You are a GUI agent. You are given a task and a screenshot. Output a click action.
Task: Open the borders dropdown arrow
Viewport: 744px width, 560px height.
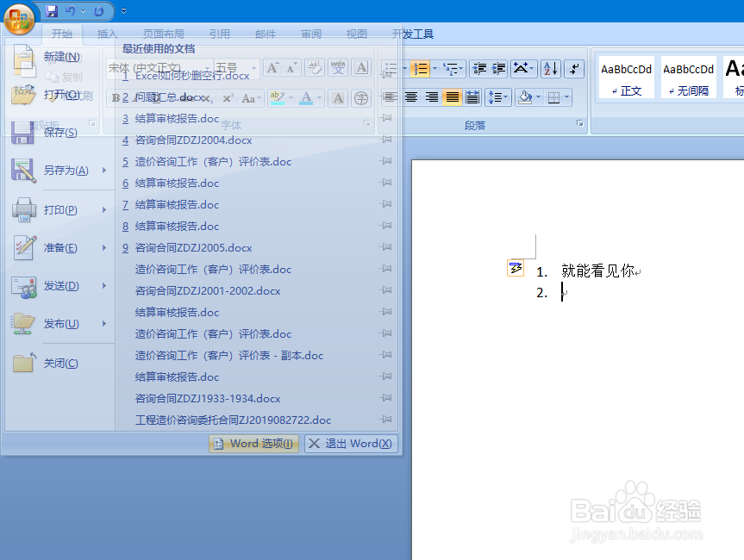pyautogui.click(x=566, y=97)
